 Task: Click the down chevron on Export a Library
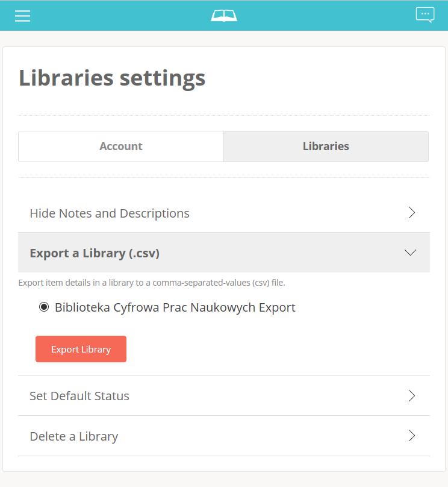(410, 252)
